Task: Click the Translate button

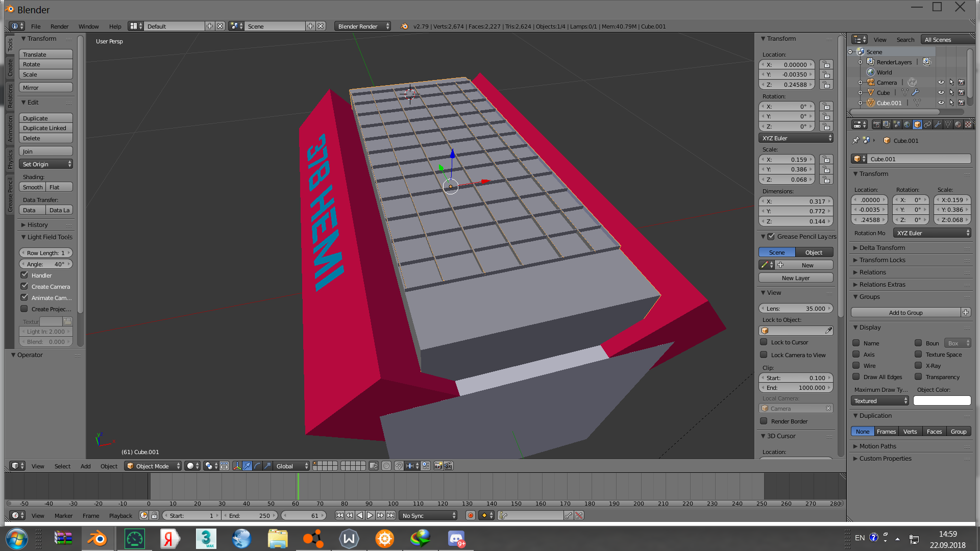Action: (46, 54)
